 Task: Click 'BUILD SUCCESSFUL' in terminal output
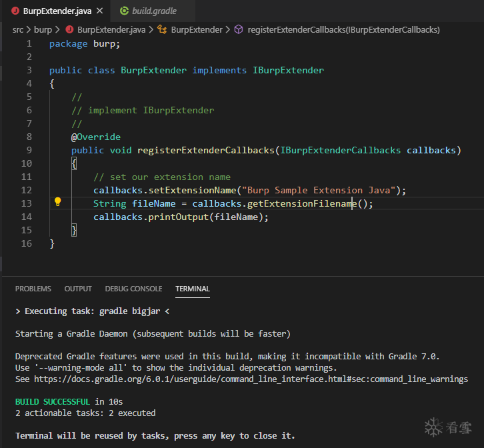(53, 402)
